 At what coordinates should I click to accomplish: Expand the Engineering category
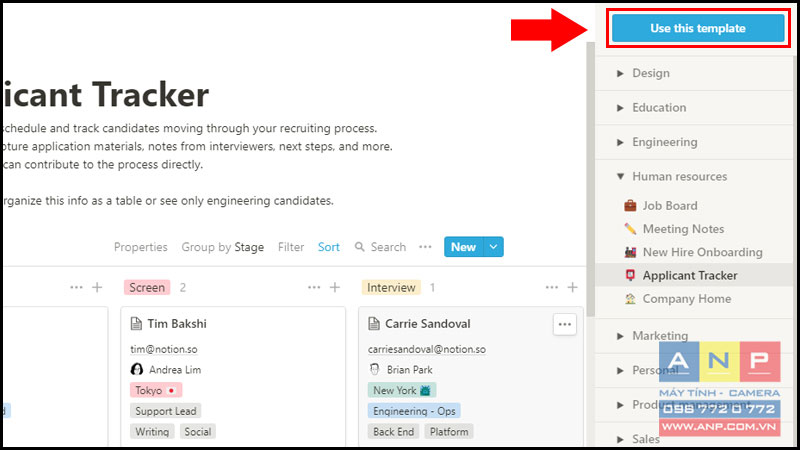click(620, 142)
